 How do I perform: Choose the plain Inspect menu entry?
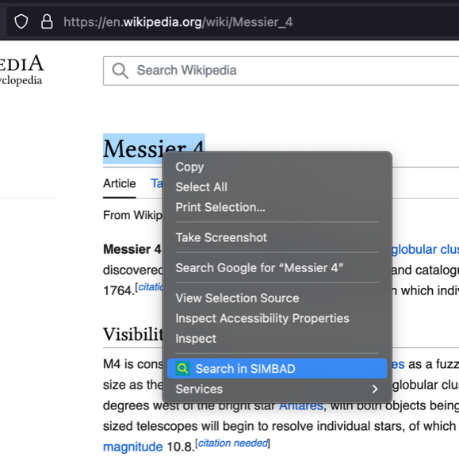pyautogui.click(x=277, y=339)
